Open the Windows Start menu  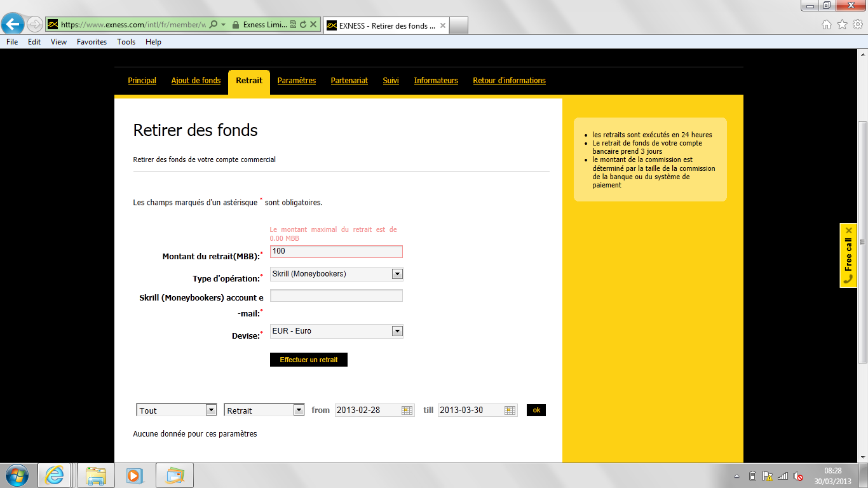[17, 475]
